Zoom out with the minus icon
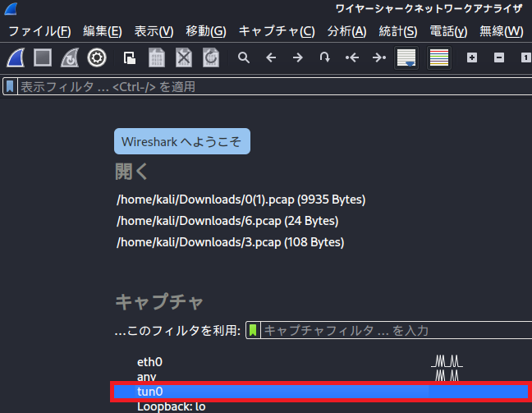This screenshot has width=532, height=413. (499, 57)
